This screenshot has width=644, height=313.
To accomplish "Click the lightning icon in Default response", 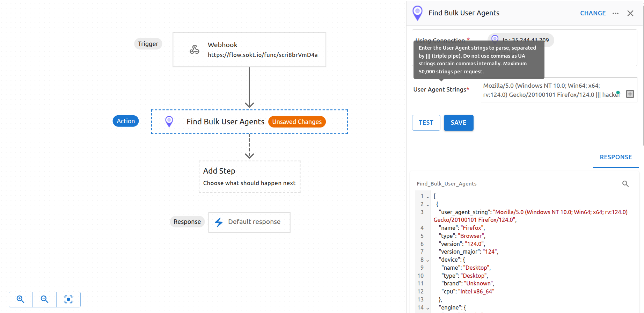I will pos(219,222).
